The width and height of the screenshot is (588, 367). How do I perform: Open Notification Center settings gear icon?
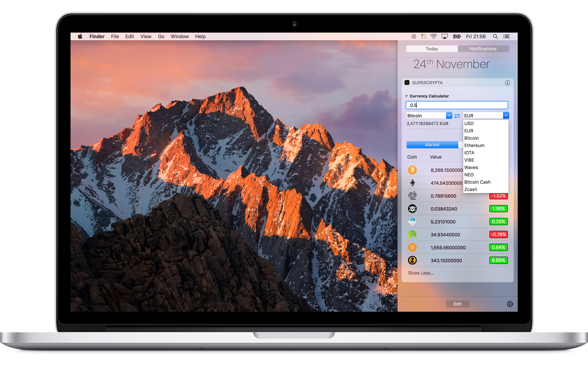(x=510, y=304)
